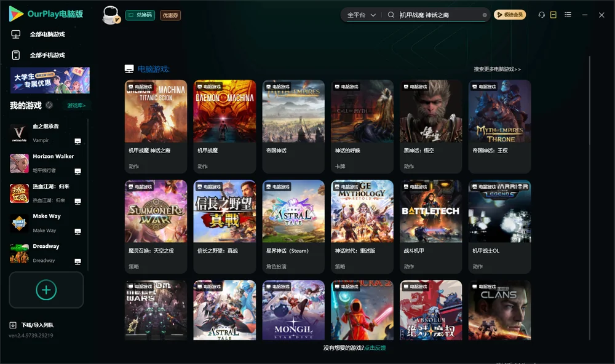This screenshot has height=364, width=615.
Task: Click the OurPlay logo icon
Action: click(16, 14)
